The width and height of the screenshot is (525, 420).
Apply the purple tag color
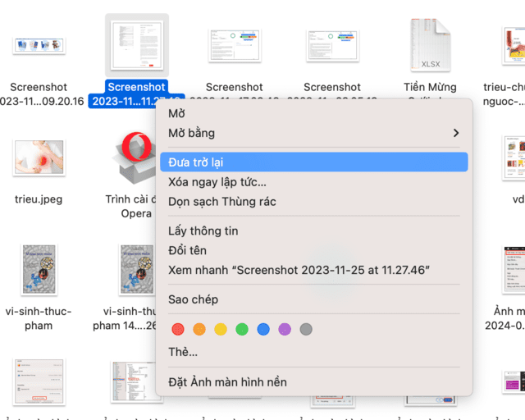[x=285, y=329]
